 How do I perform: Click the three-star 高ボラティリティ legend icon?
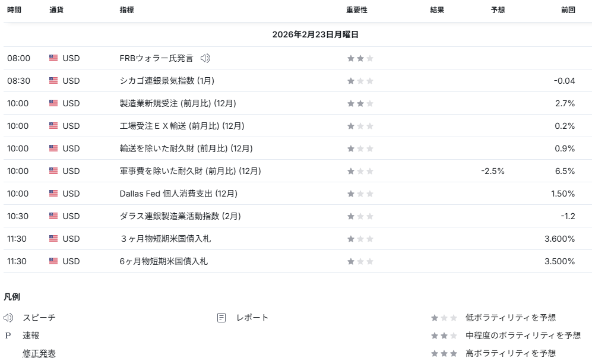point(444,353)
